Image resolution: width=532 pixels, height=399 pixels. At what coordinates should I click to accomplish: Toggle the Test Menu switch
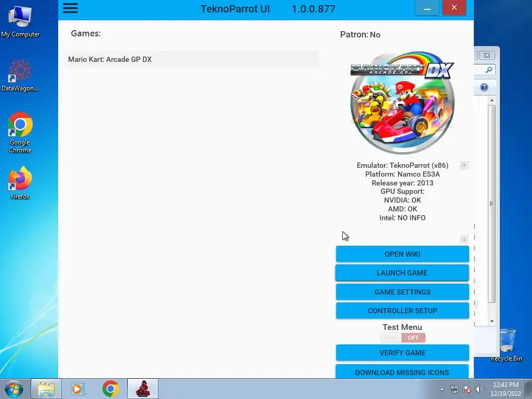point(403,338)
